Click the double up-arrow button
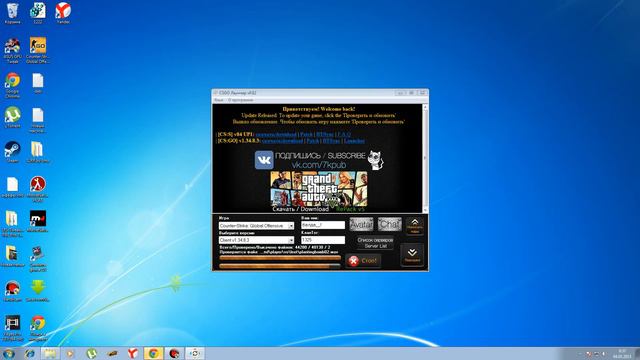The image size is (640, 360). (x=415, y=226)
